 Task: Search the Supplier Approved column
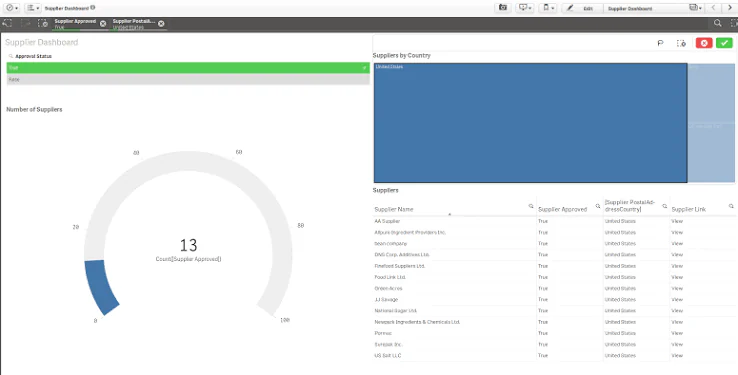pyautogui.click(x=598, y=206)
